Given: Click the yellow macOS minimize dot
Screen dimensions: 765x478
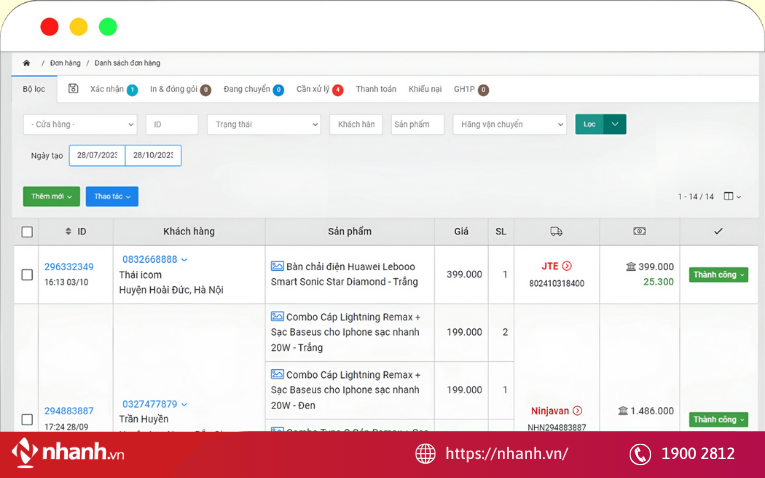Looking at the screenshot, I should [x=79, y=26].
